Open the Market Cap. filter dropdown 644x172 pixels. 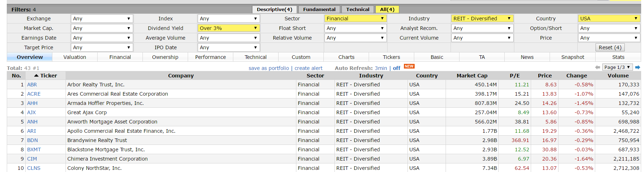(x=102, y=28)
